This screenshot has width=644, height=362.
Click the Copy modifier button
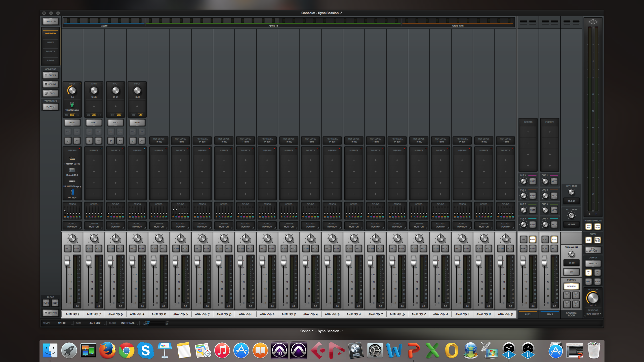pyautogui.click(x=51, y=93)
